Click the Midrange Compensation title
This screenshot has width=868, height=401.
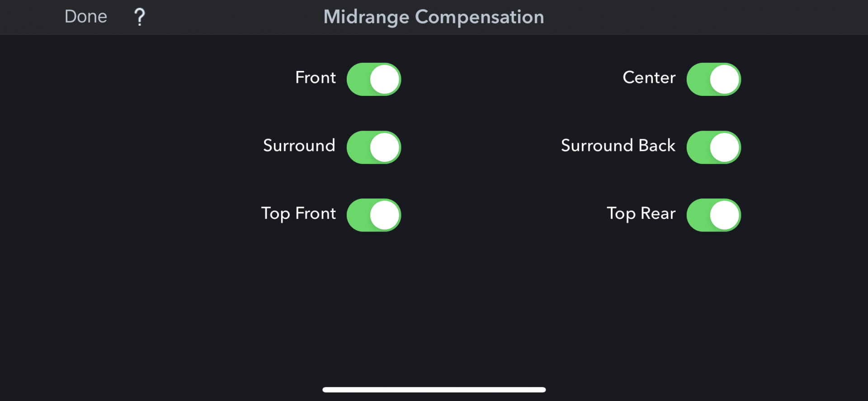[434, 17]
